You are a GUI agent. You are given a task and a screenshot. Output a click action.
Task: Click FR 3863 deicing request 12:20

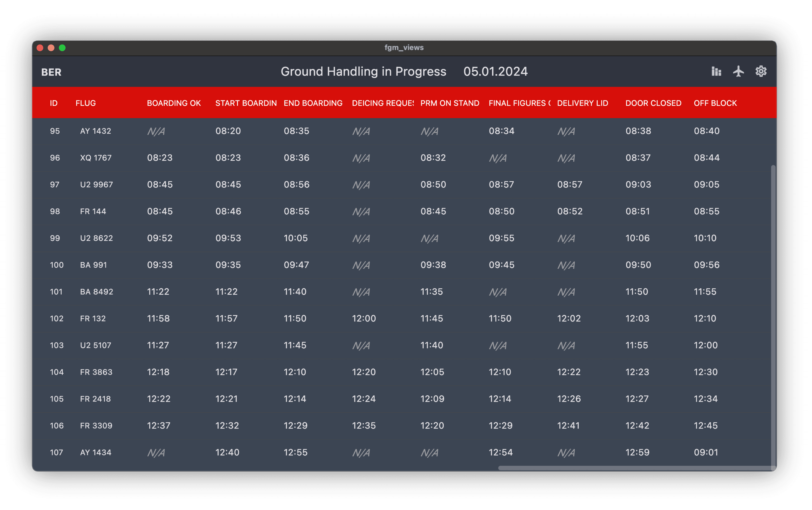click(x=364, y=372)
